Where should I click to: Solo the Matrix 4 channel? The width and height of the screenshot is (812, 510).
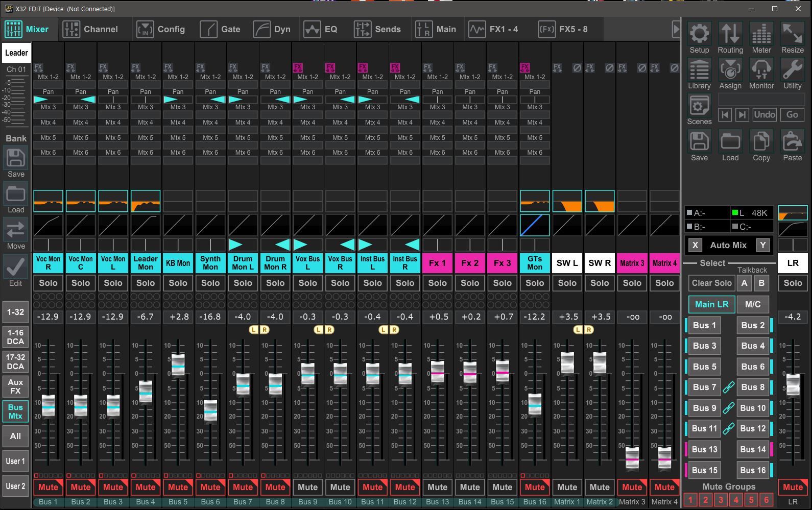click(x=664, y=283)
